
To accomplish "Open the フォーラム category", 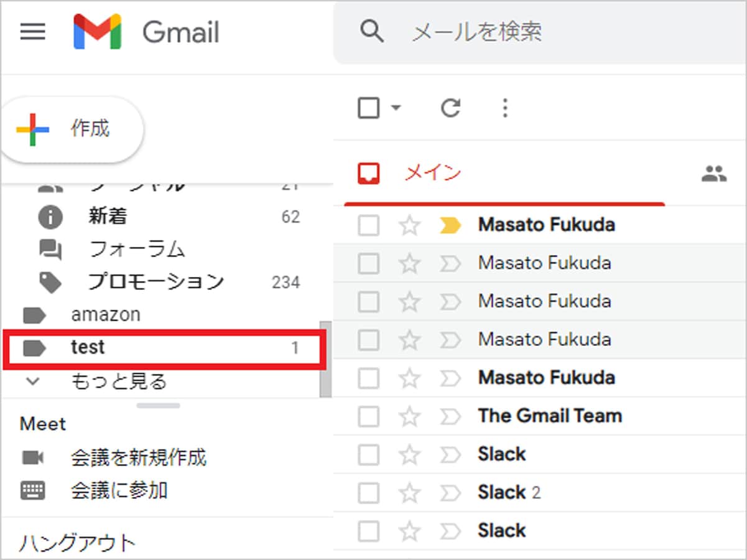I will (137, 249).
